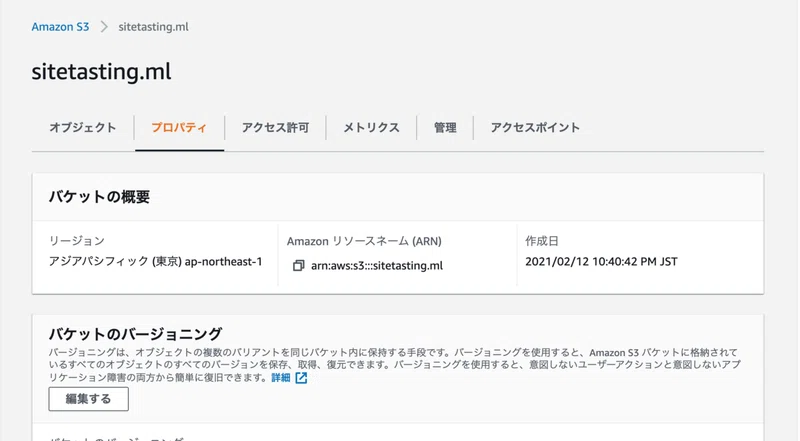Click the external link icon next to 詳細
This screenshot has width=800, height=441.
[x=302, y=378]
